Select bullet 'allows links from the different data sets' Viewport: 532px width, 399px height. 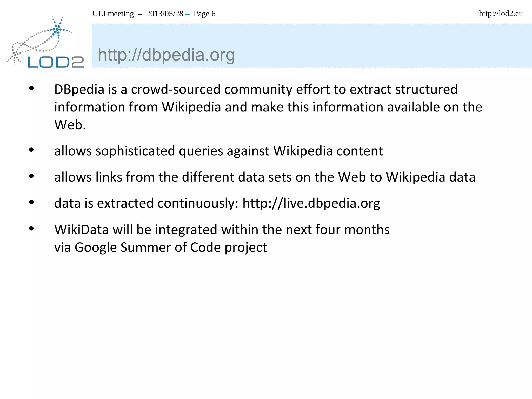tap(265, 177)
